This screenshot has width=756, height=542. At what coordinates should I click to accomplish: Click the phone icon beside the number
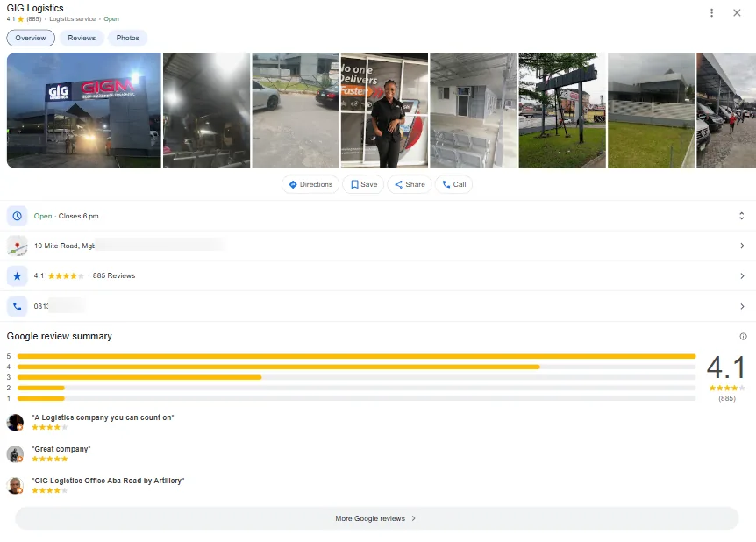pyautogui.click(x=17, y=306)
